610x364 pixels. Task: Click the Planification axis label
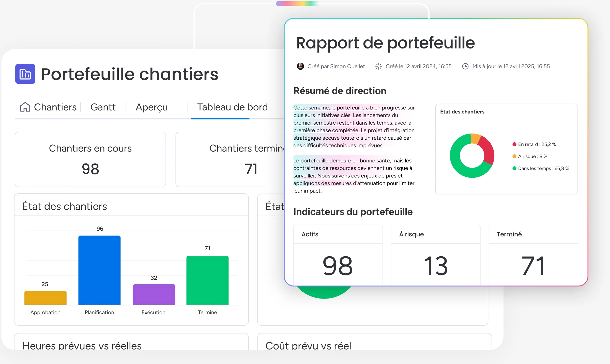(x=99, y=312)
